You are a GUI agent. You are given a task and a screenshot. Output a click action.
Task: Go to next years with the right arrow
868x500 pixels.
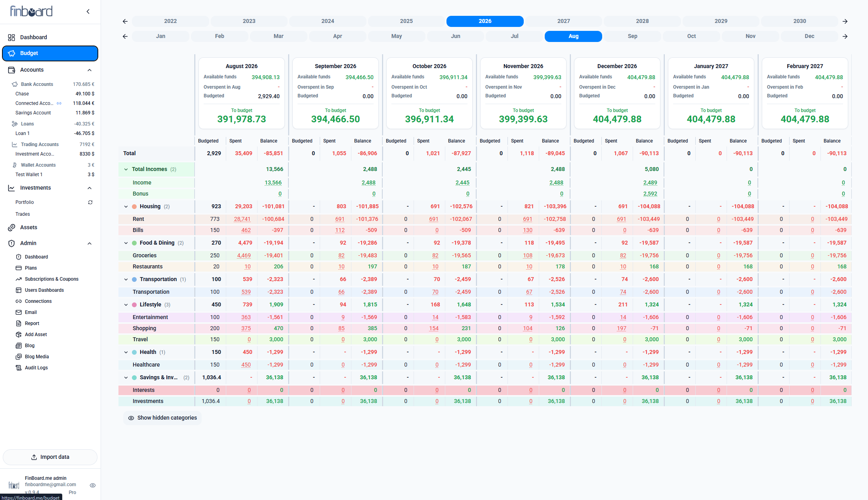[845, 21]
